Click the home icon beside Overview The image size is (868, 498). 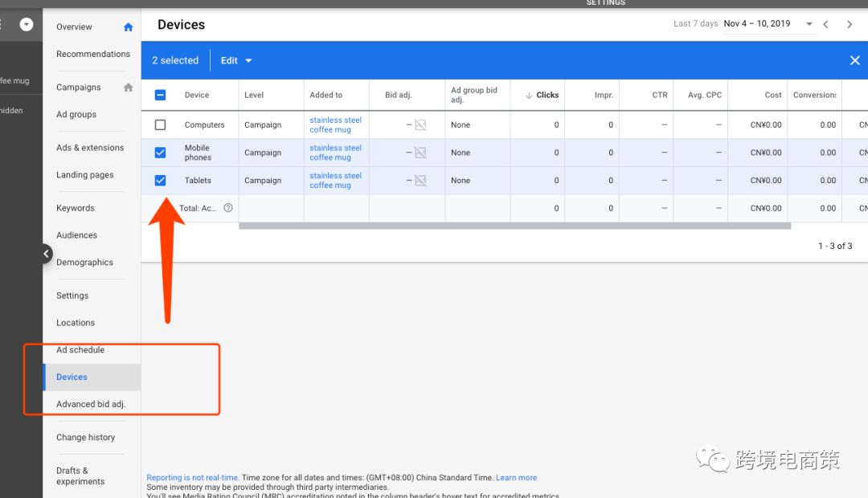pos(128,27)
